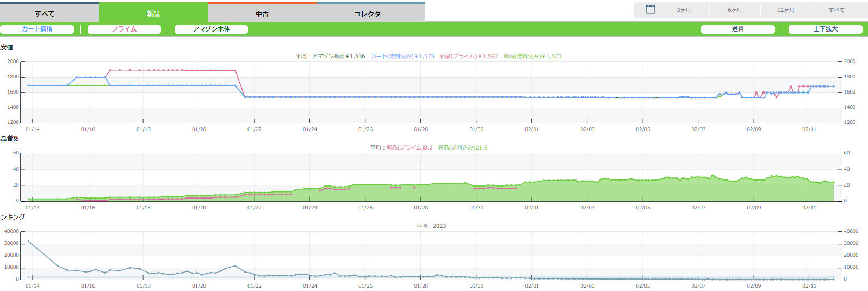868x291 pixels.
Task: Toggle the アマゾン本体 filter
Action: [x=211, y=29]
